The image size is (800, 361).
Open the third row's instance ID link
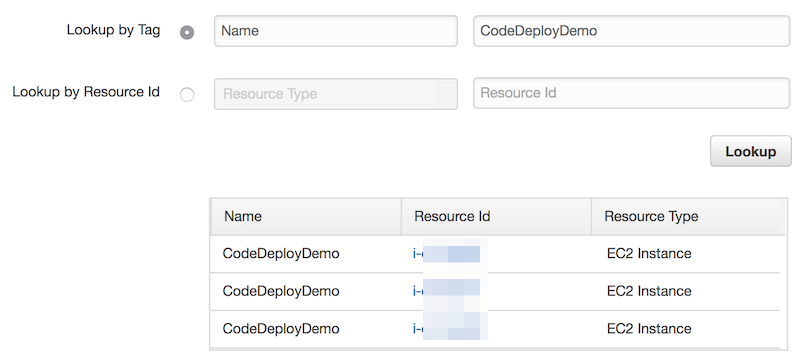[x=446, y=329]
